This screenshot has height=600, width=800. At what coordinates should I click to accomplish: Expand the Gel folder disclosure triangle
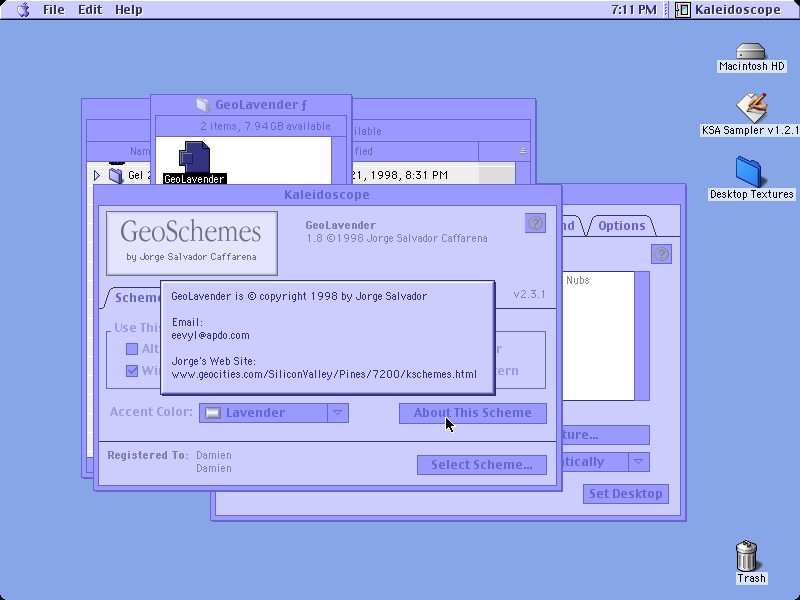[x=96, y=176]
